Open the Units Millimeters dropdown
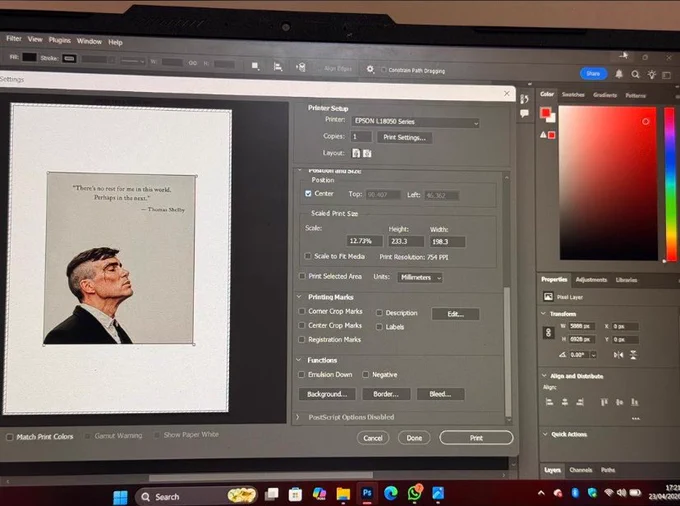Screen dimensions: 680x506 coord(420,277)
